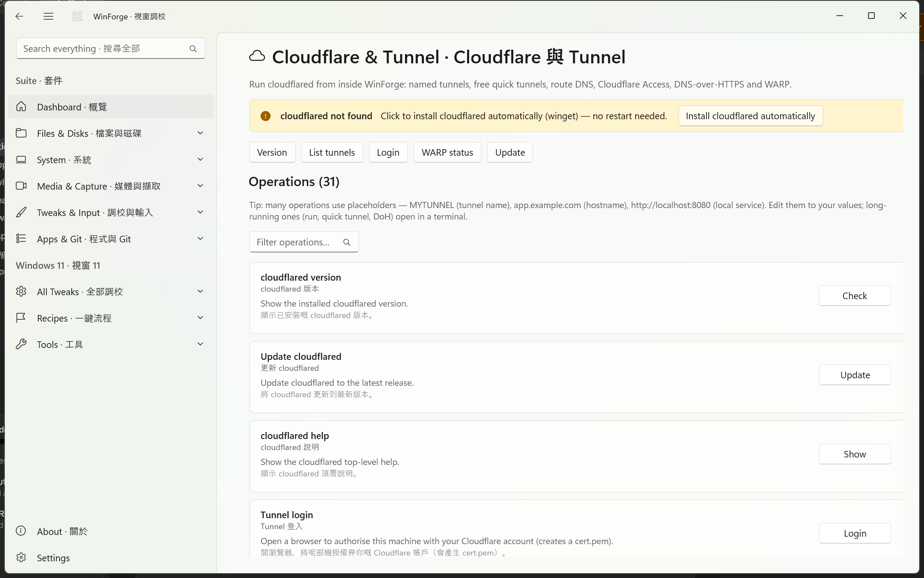Click the Apps & Git list icon
This screenshot has height=578, width=924.
(x=21, y=239)
